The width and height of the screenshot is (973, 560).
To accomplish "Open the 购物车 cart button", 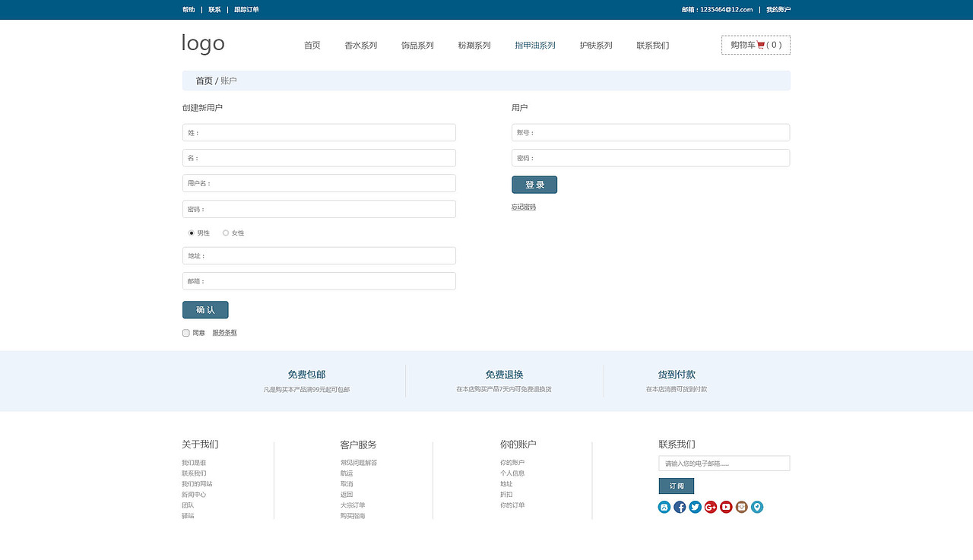I will [756, 45].
